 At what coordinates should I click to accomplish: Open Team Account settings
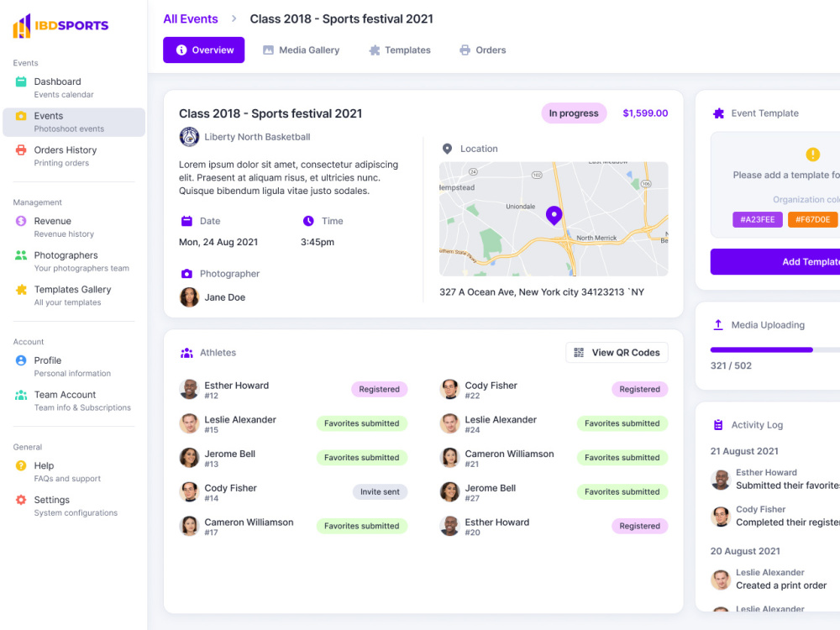tap(74, 400)
